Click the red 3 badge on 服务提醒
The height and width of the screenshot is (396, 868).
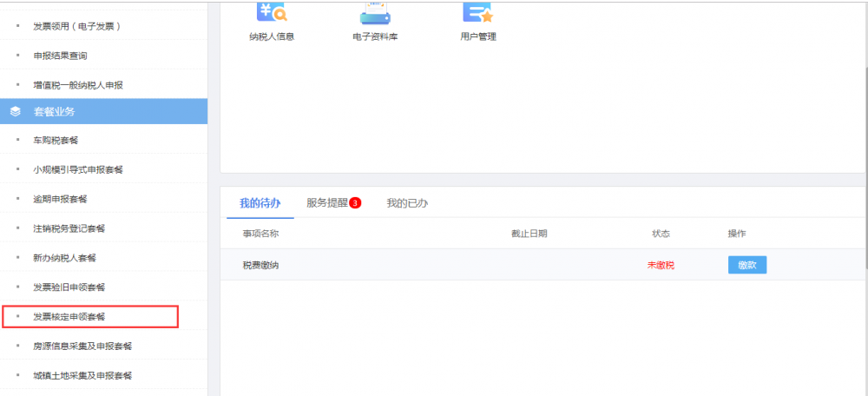355,203
